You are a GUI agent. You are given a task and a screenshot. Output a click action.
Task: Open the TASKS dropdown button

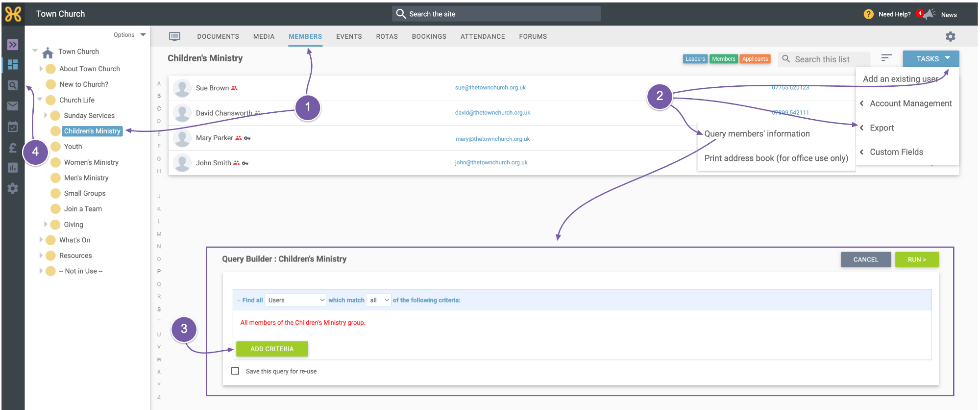coord(931,59)
